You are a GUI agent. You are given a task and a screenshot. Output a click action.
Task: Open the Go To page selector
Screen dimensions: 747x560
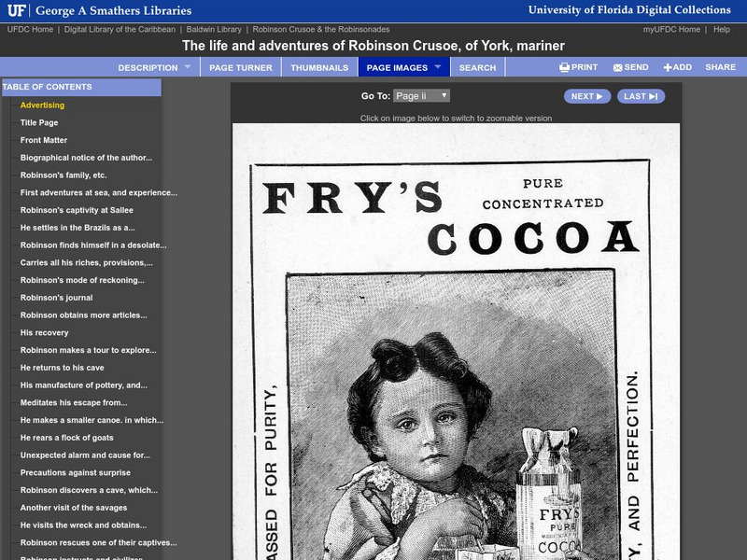[x=421, y=96]
